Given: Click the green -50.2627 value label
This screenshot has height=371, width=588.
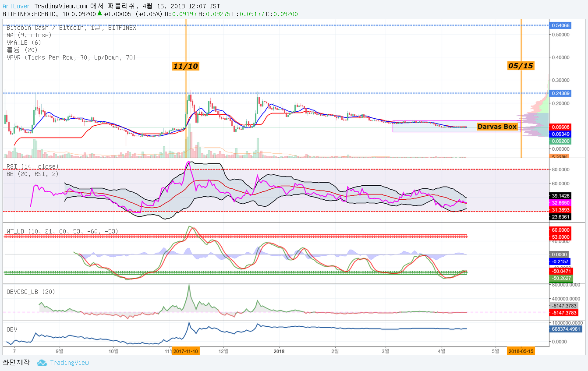Looking at the screenshot, I should pos(560,278).
